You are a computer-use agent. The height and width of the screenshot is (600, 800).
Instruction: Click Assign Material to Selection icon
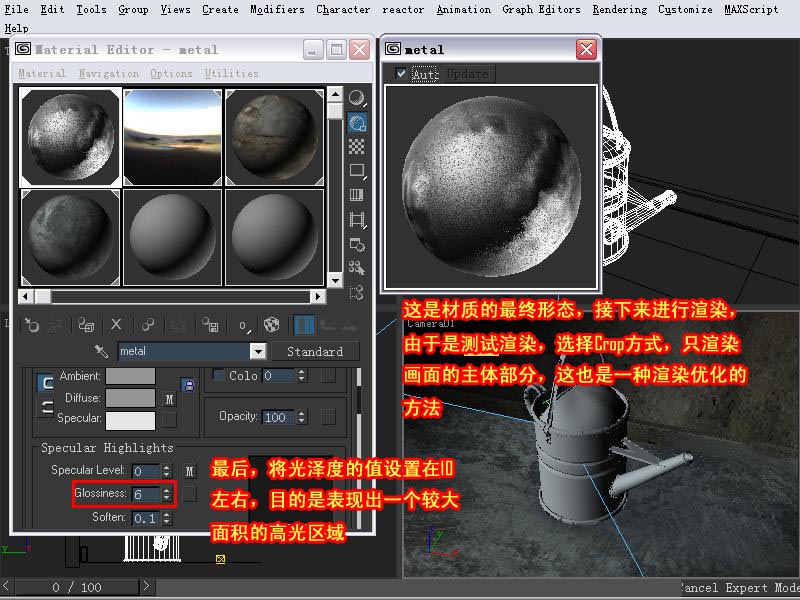coord(86,324)
